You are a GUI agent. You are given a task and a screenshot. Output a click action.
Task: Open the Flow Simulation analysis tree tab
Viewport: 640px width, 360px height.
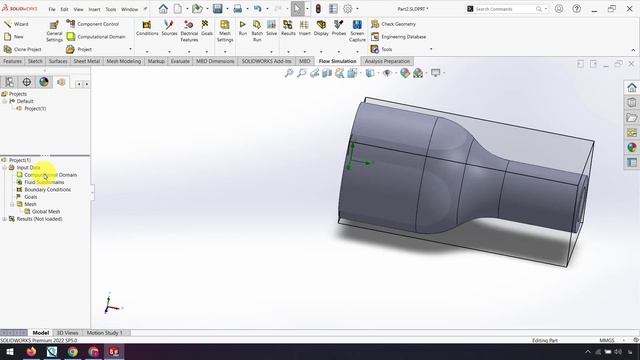pos(61,82)
